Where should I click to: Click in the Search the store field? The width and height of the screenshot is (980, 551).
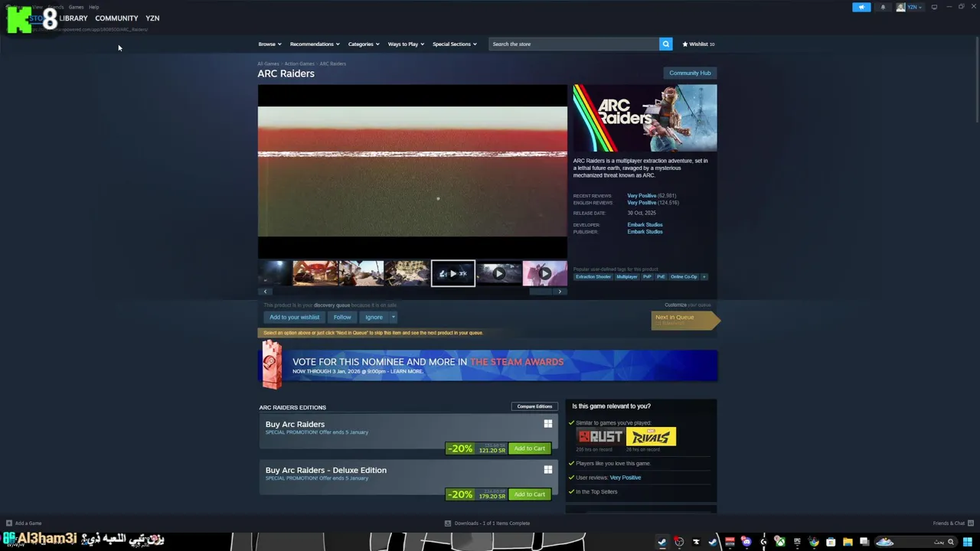(x=573, y=44)
